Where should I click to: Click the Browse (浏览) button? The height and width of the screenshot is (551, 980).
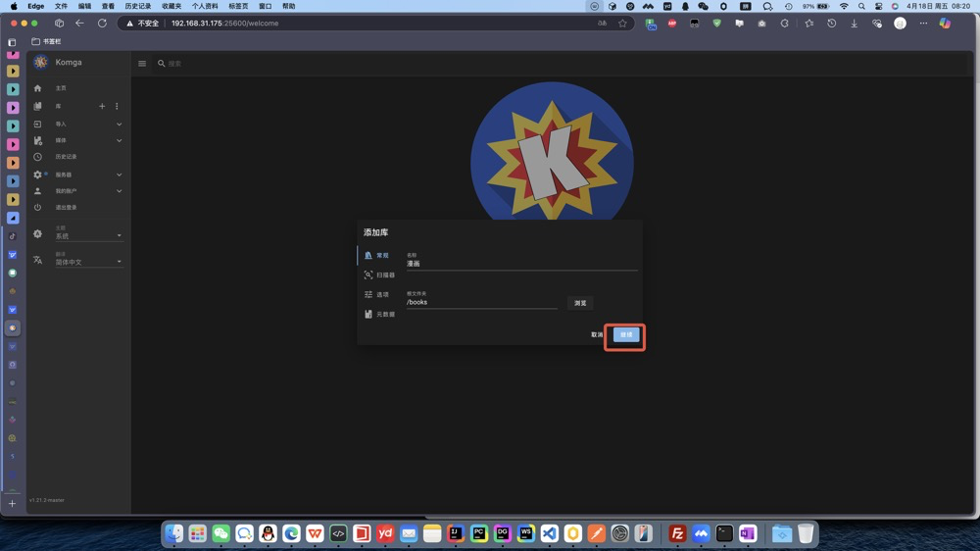(x=580, y=303)
